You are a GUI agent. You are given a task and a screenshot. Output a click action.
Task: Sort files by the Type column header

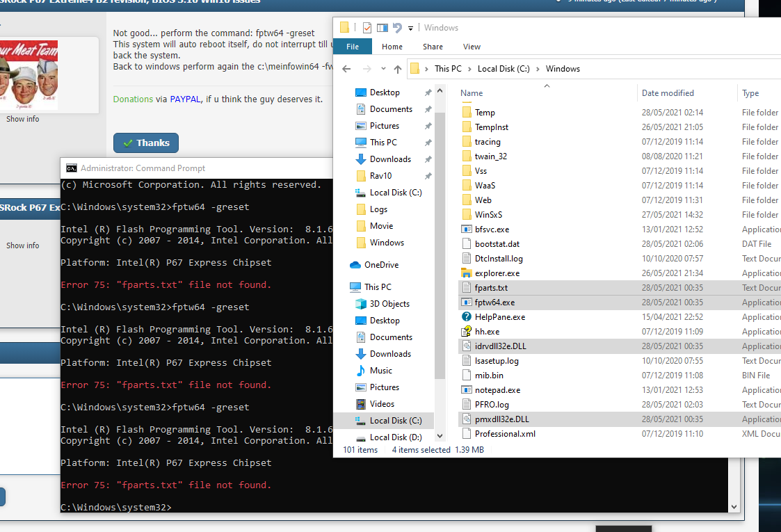750,93
